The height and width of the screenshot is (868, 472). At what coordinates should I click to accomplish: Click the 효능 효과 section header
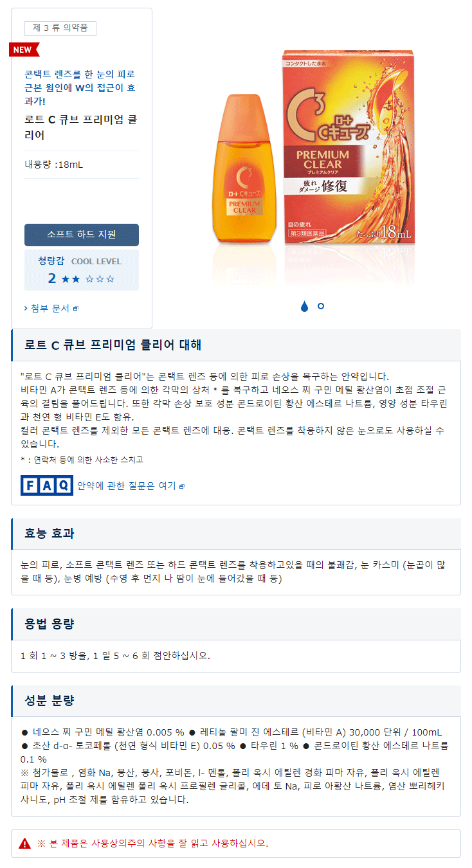236,534
